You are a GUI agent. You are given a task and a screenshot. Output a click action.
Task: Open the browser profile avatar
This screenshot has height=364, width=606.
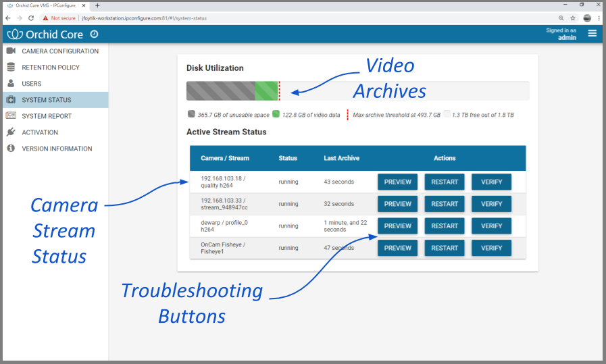pos(587,18)
